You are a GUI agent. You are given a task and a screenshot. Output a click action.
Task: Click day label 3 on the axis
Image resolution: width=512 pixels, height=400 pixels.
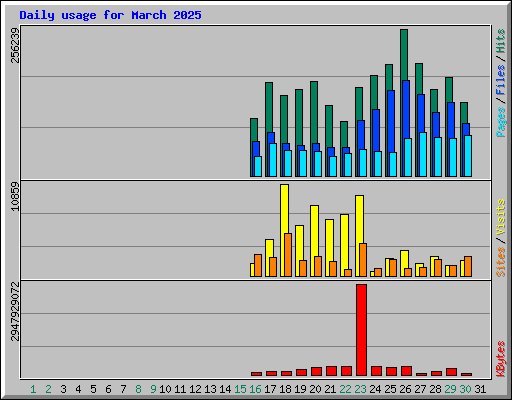click(63, 389)
